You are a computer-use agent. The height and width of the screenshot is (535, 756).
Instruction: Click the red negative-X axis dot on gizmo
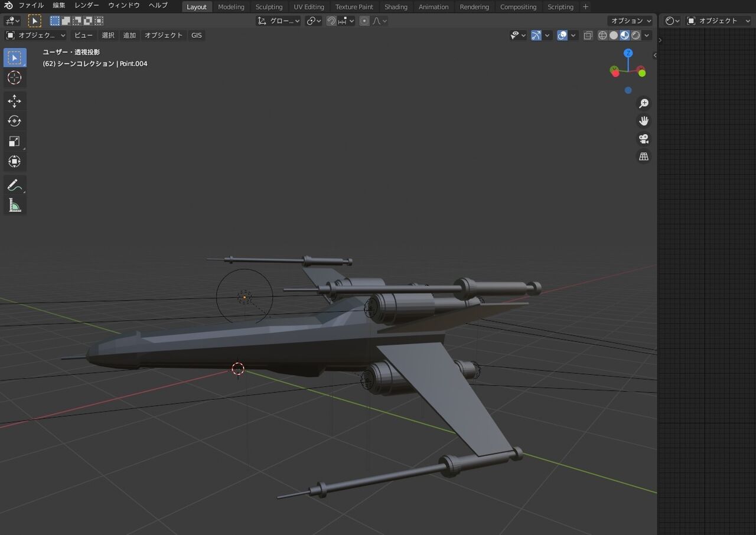615,73
